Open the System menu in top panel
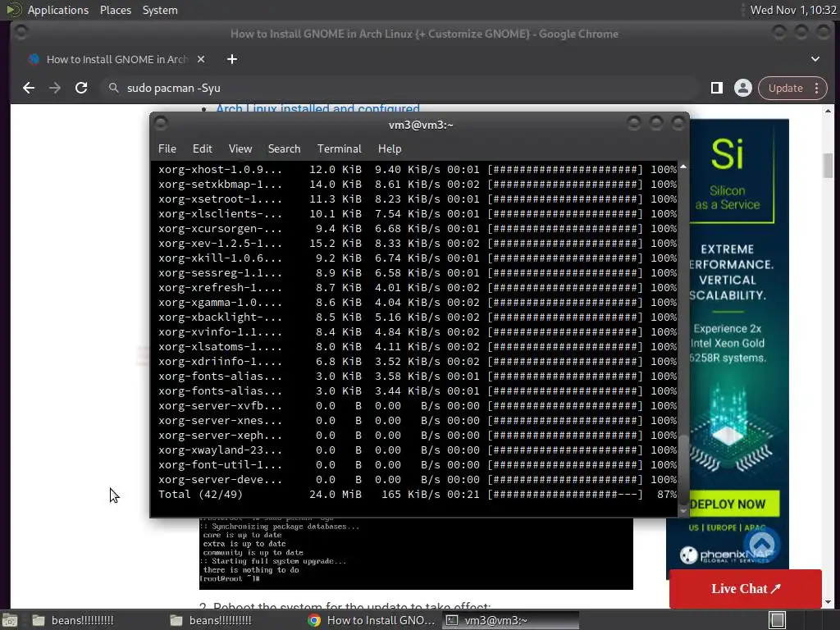The height and width of the screenshot is (630, 840). click(160, 10)
